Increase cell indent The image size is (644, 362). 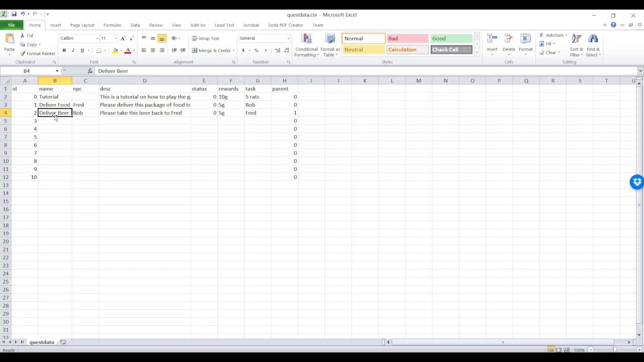click(x=183, y=50)
